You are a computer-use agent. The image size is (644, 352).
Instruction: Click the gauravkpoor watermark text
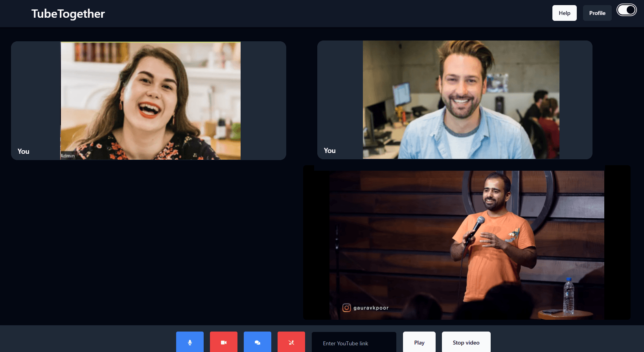[371, 308]
